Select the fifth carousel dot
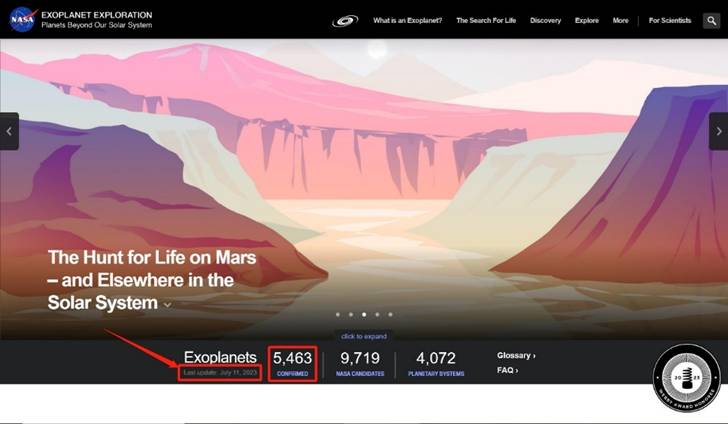The height and width of the screenshot is (424, 728). [x=390, y=314]
